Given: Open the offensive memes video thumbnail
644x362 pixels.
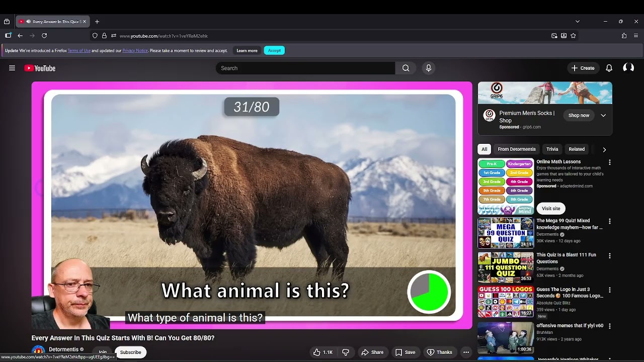Looking at the screenshot, I should [506, 337].
